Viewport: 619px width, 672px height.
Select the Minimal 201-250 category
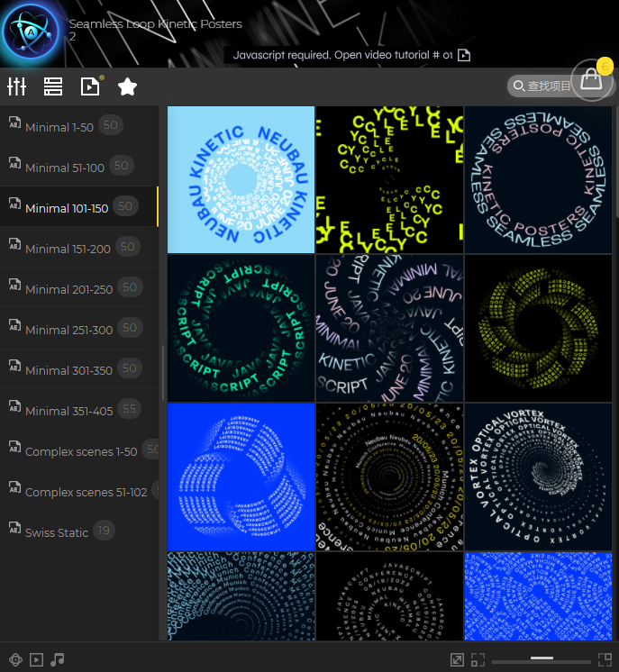[79, 288]
